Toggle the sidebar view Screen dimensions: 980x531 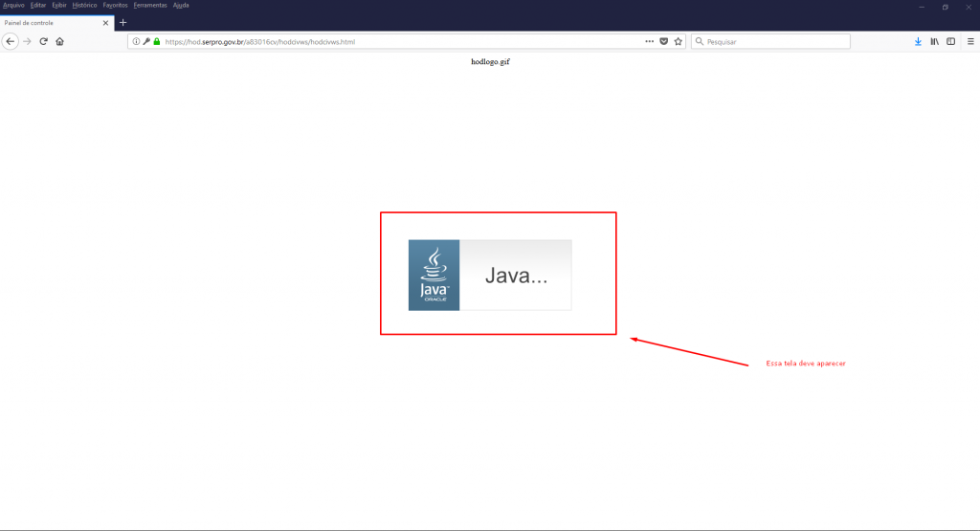[x=950, y=42]
